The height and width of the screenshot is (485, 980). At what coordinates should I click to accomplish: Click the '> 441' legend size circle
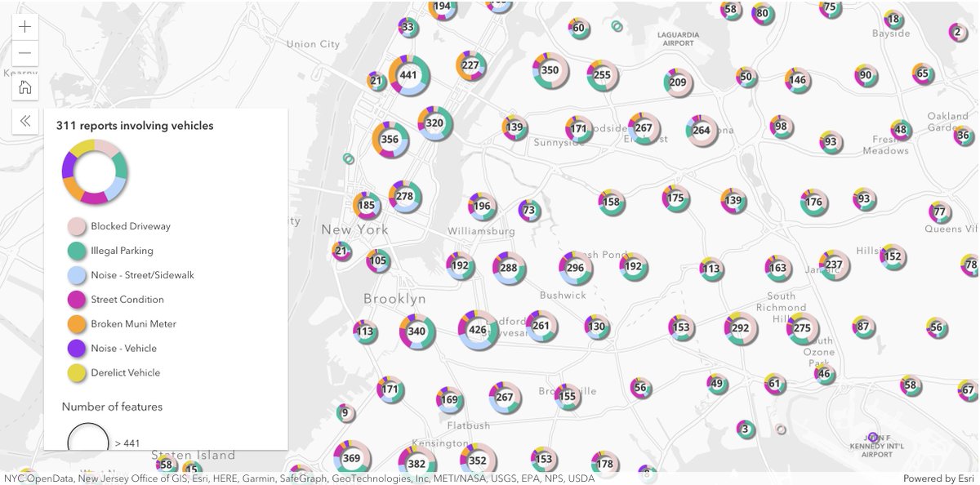click(x=88, y=437)
